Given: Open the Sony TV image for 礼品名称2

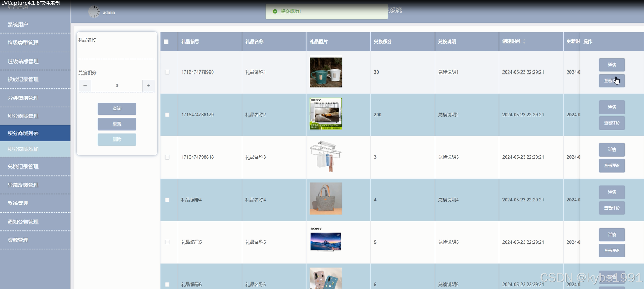Looking at the screenshot, I should point(326,114).
